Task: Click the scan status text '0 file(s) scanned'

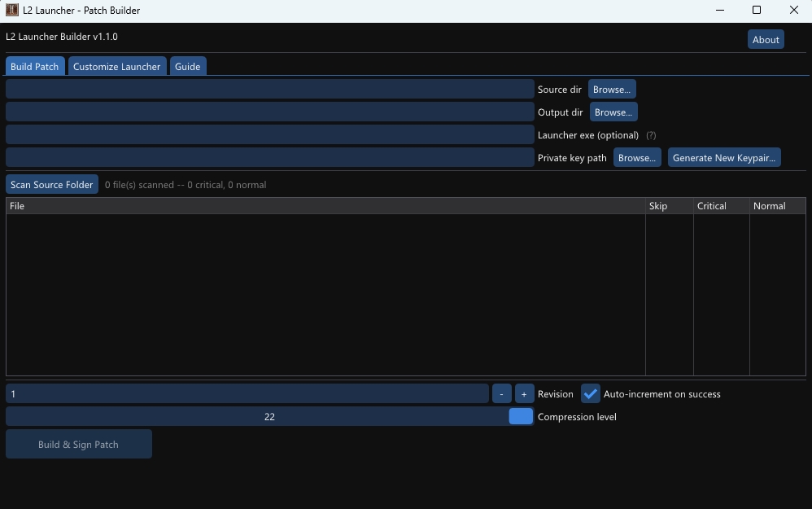Action: coord(139,185)
